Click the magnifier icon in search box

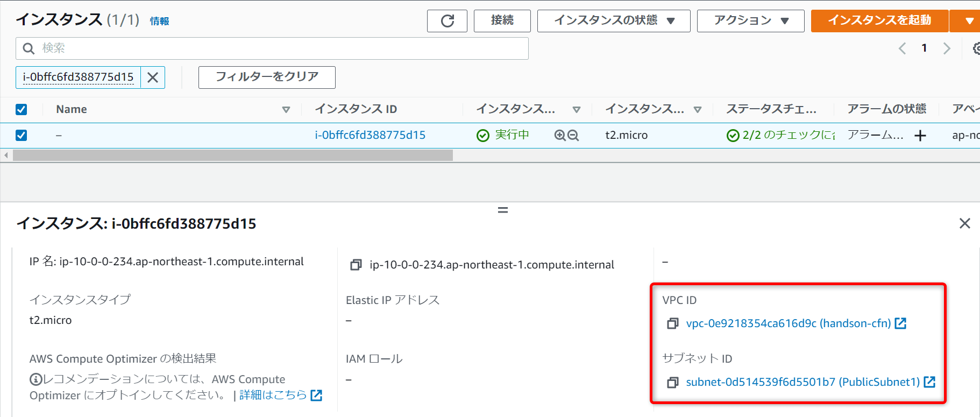[29, 48]
